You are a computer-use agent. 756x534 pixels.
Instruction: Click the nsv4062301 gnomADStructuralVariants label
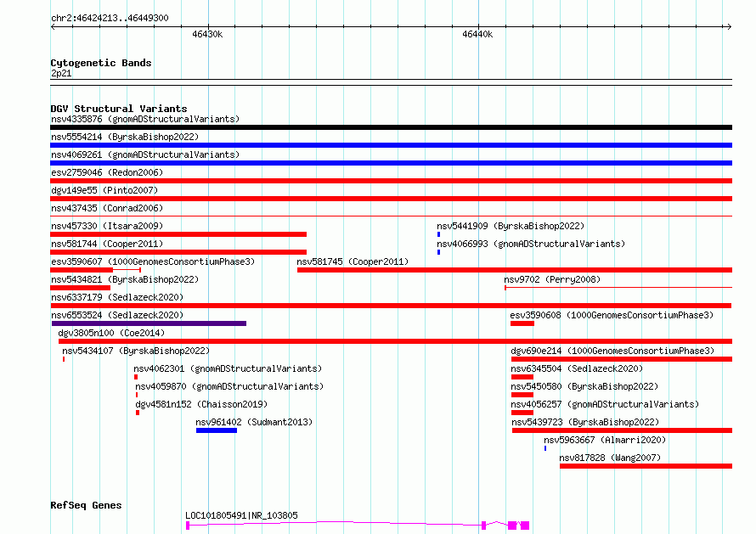[x=228, y=368]
